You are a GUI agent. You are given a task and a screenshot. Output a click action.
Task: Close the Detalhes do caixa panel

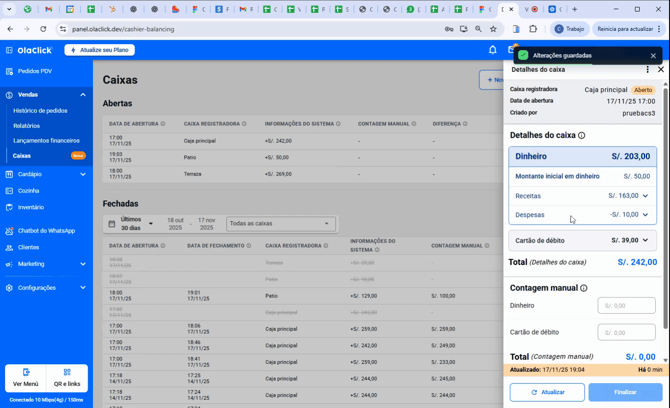point(661,69)
